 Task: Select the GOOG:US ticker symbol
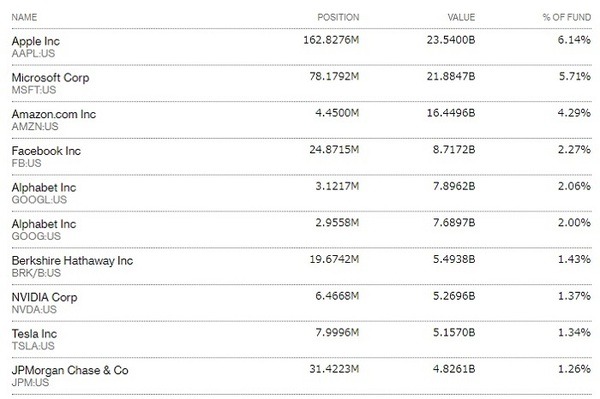click(x=36, y=236)
